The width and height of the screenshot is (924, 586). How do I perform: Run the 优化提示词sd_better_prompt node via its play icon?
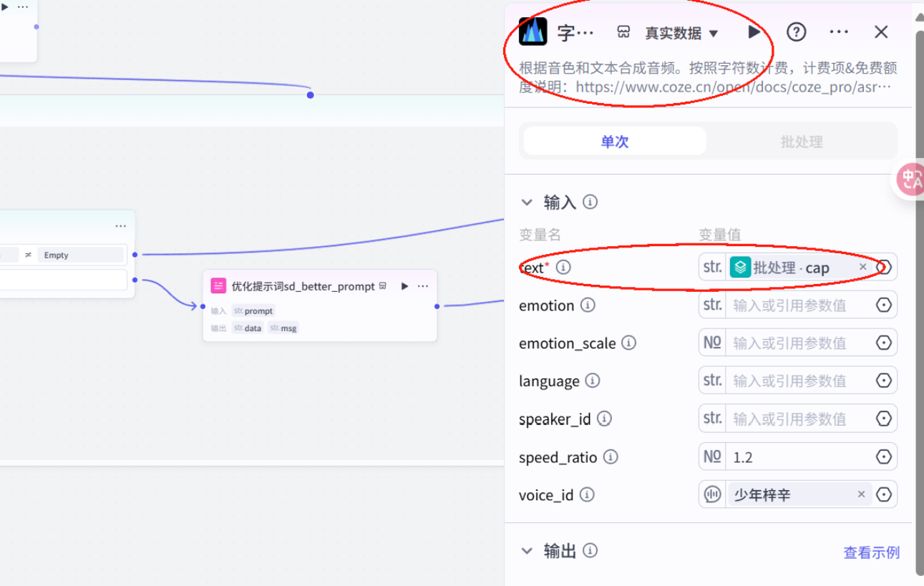pyautogui.click(x=404, y=285)
